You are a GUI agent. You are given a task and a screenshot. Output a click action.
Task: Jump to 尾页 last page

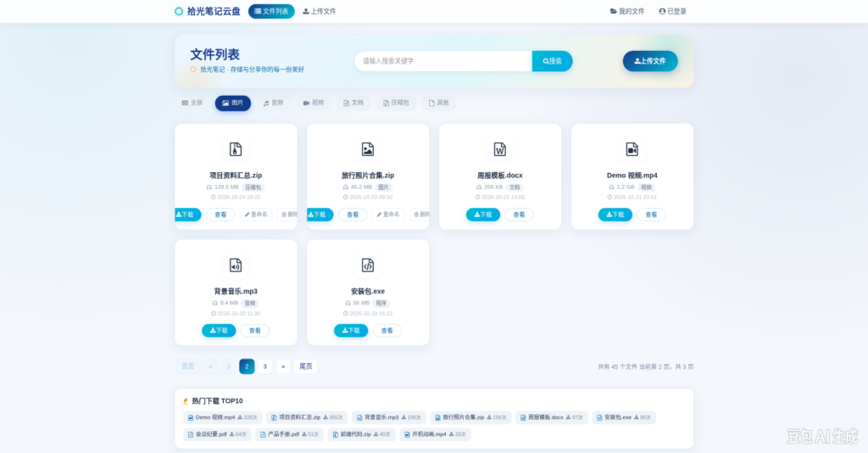(305, 366)
